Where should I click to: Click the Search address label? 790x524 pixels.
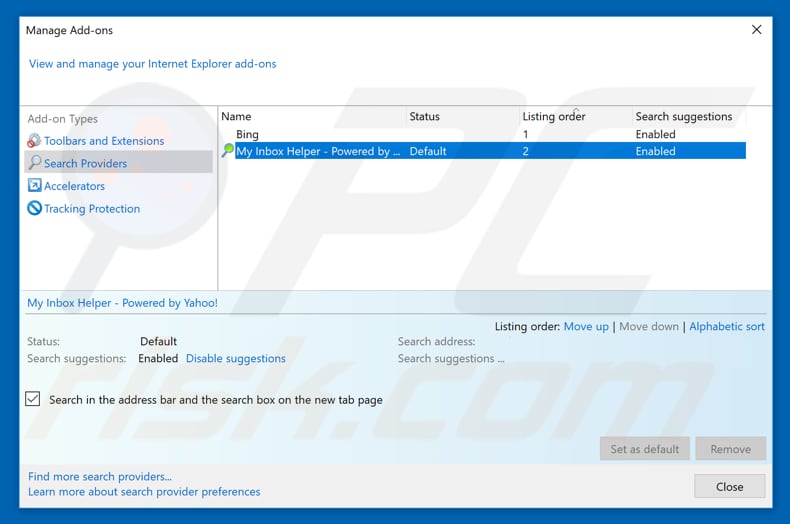[436, 342]
